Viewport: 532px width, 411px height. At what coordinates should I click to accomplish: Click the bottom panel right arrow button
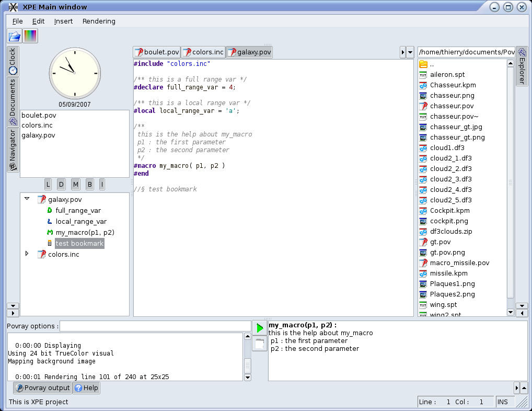coord(517,387)
